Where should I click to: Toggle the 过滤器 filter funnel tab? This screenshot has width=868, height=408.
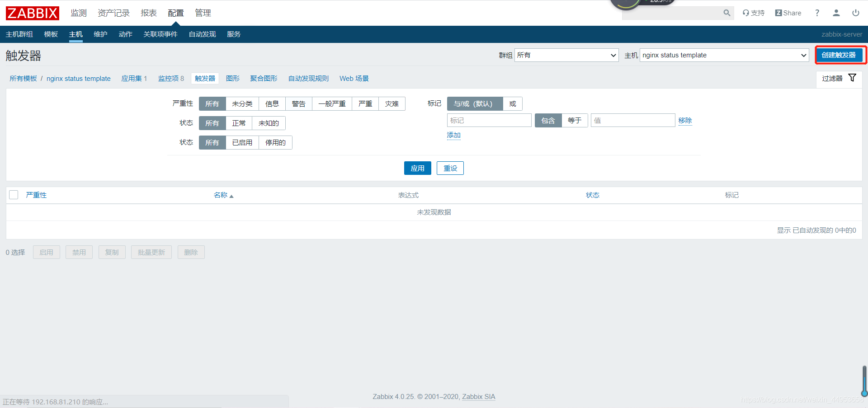point(839,78)
